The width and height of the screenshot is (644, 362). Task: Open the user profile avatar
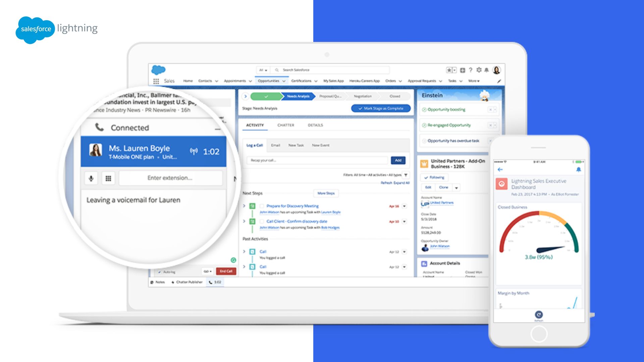click(497, 70)
